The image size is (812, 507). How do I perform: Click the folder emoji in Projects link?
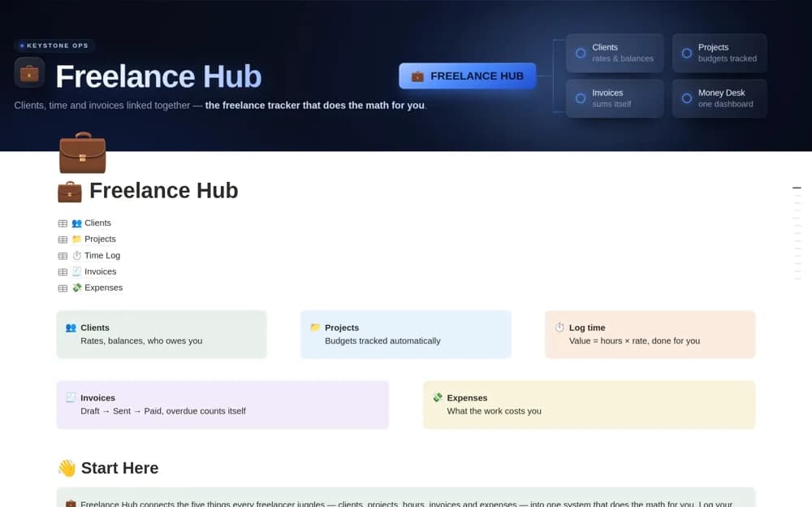[x=76, y=239]
